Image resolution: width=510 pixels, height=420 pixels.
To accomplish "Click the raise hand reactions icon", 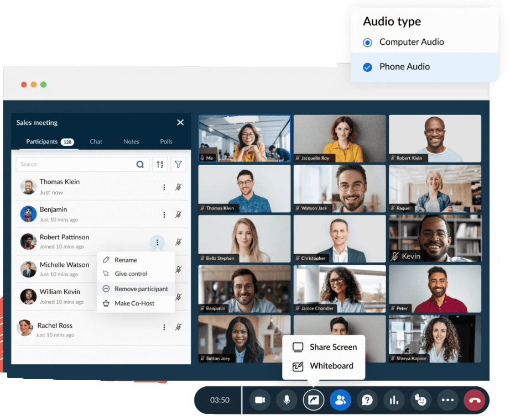I will pos(420,400).
